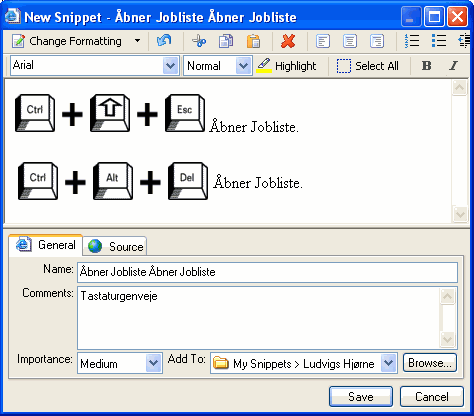
Task: Align text right with the toolbar icon
Action: 377,41
